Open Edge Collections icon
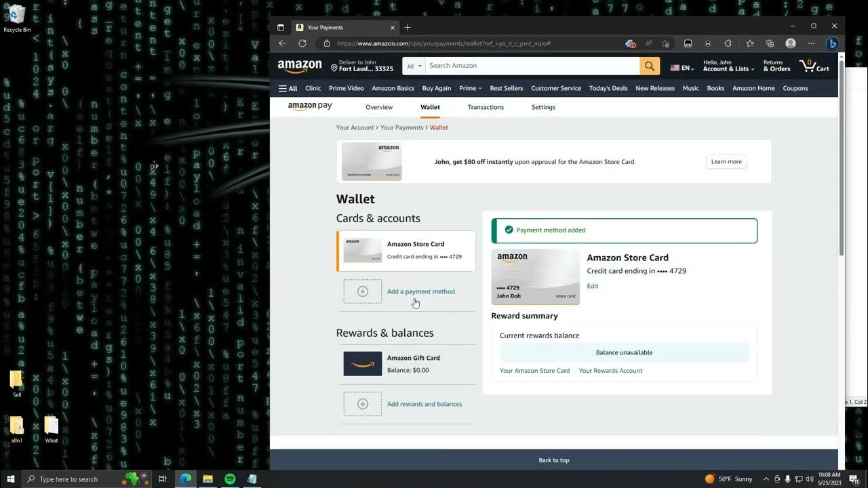 click(x=770, y=43)
